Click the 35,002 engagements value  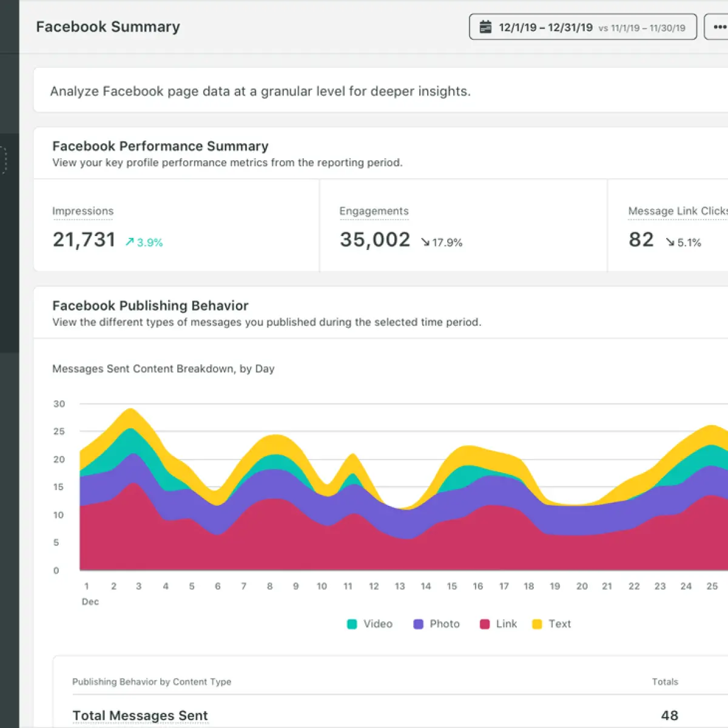tap(375, 240)
